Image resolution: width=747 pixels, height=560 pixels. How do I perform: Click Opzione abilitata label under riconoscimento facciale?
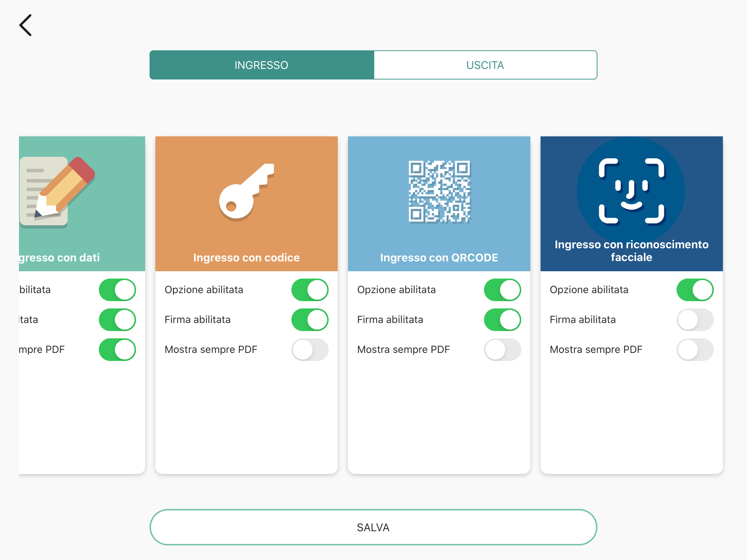[589, 290]
